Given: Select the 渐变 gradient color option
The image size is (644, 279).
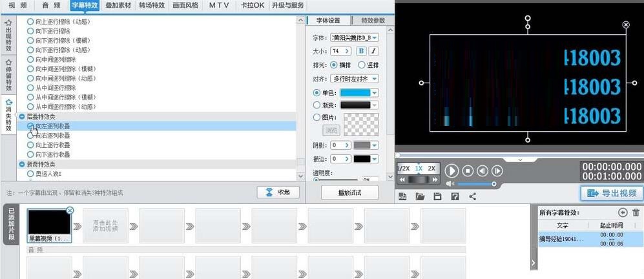Looking at the screenshot, I should point(317,105).
